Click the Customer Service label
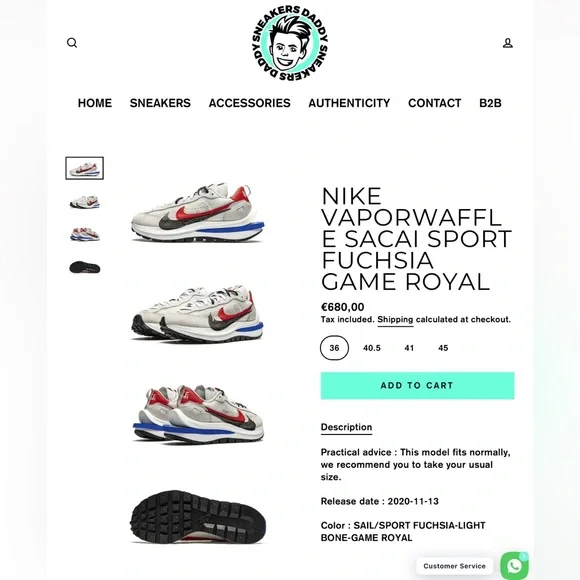 [454, 566]
